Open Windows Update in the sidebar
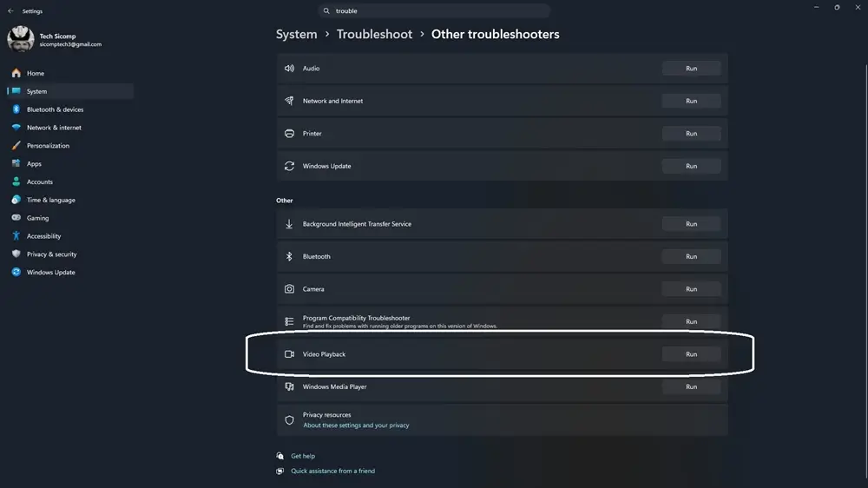This screenshot has width=868, height=488. 69,273
